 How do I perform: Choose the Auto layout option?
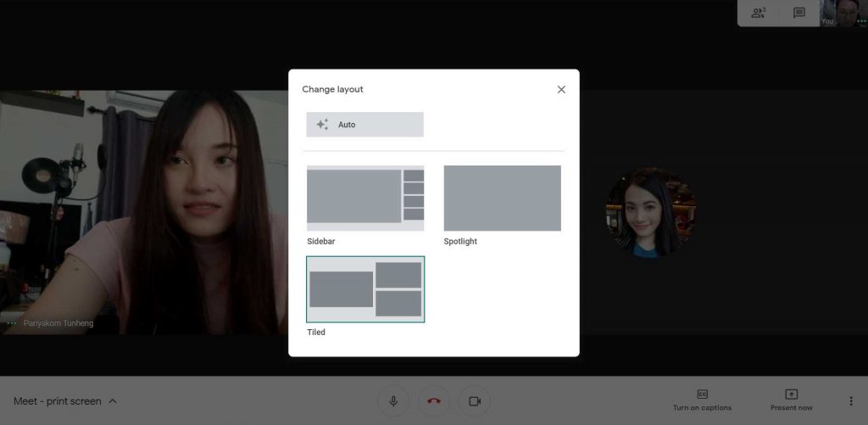[365, 125]
